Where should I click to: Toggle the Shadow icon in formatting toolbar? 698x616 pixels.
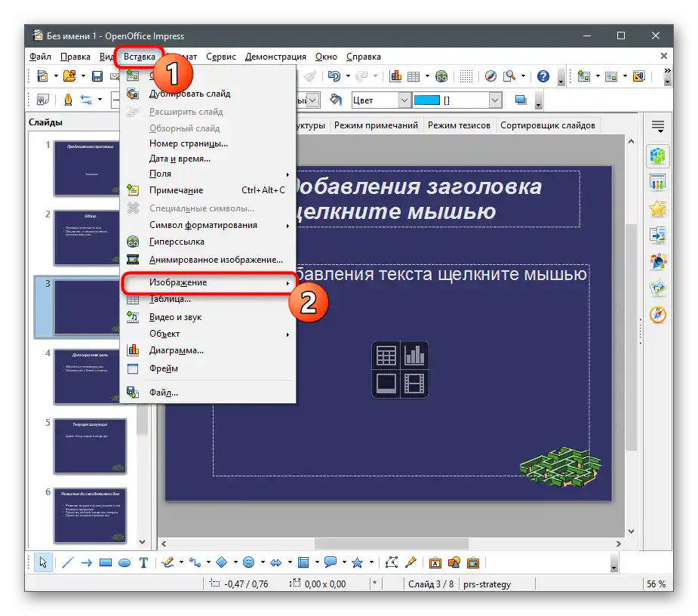click(x=521, y=100)
